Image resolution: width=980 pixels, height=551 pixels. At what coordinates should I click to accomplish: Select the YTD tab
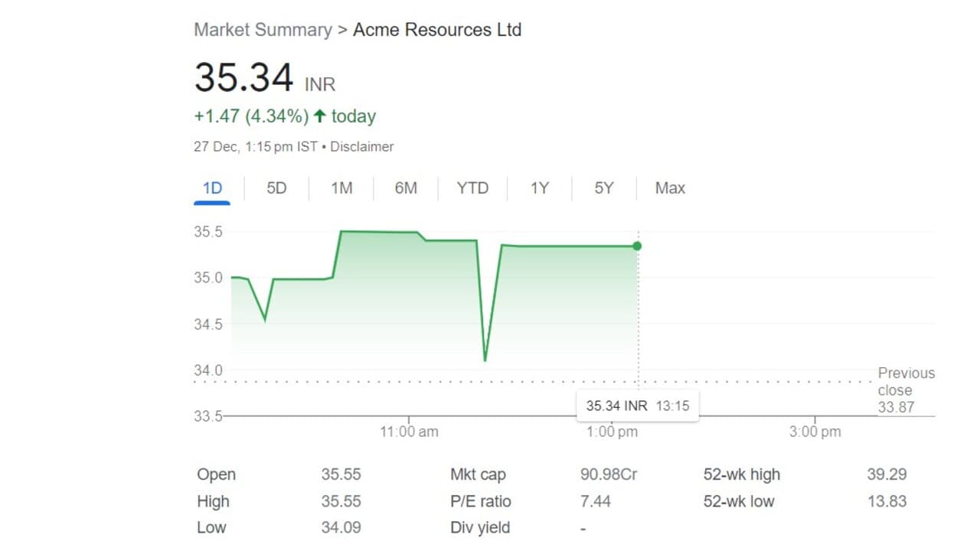pos(472,188)
